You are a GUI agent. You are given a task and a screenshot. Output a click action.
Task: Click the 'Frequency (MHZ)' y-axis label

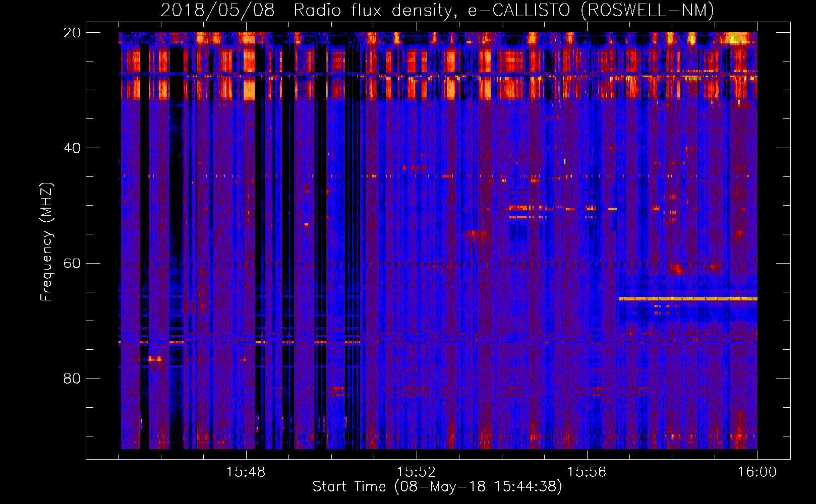pyautogui.click(x=46, y=242)
